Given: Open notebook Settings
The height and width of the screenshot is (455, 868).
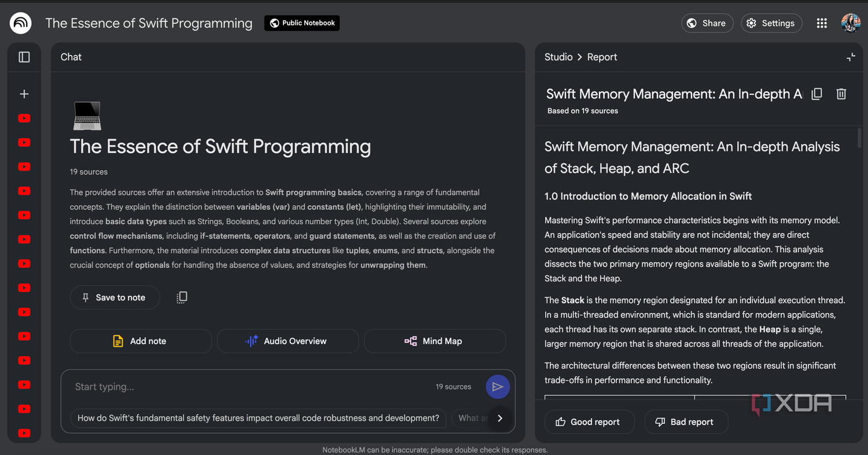Looking at the screenshot, I should tap(771, 23).
